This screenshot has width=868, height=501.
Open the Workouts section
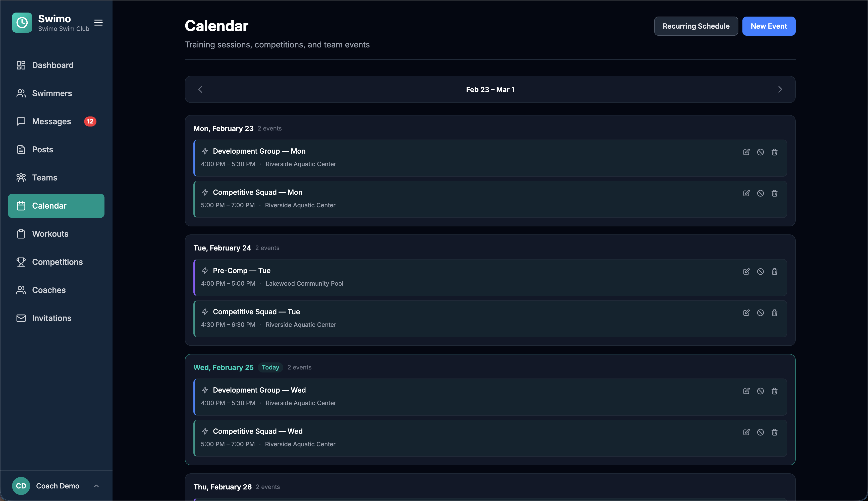click(x=50, y=234)
